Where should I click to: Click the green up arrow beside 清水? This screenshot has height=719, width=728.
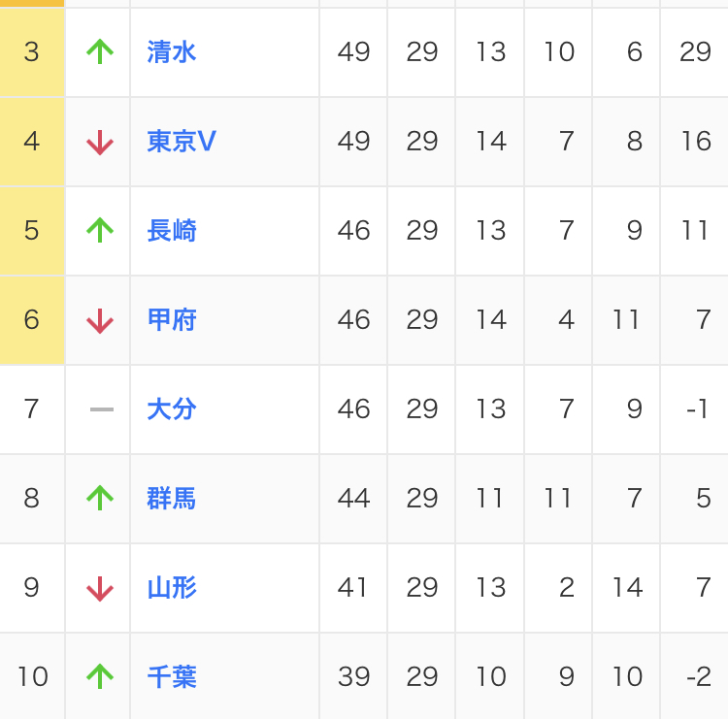tap(100, 51)
